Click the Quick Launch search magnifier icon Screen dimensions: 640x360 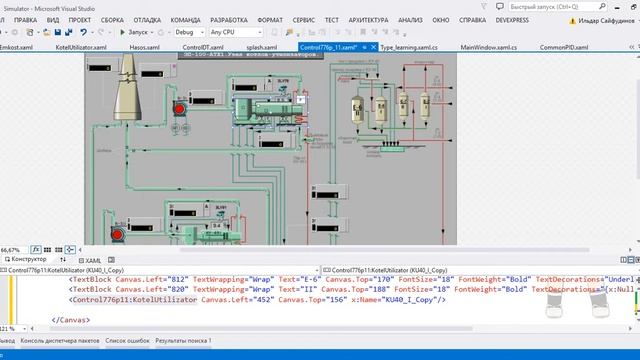point(602,6)
